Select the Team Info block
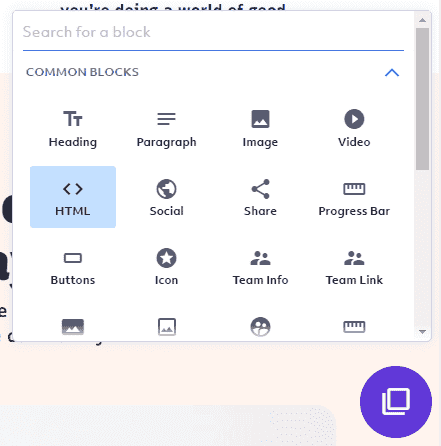Viewport: 441px width, 446px height. click(260, 266)
